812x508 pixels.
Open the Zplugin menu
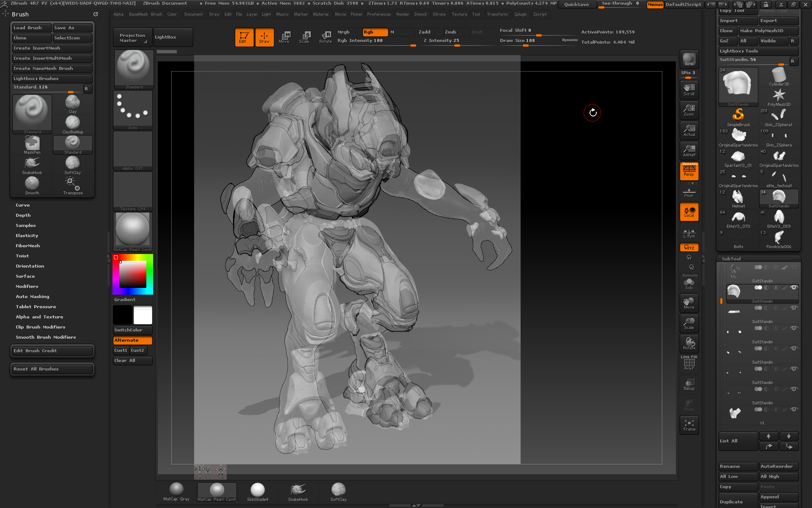coord(520,14)
